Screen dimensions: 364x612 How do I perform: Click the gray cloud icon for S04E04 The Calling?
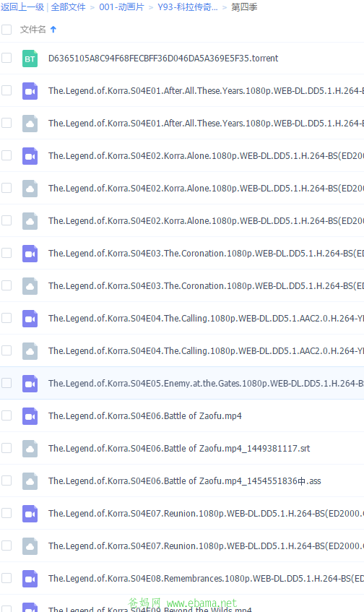click(30, 351)
